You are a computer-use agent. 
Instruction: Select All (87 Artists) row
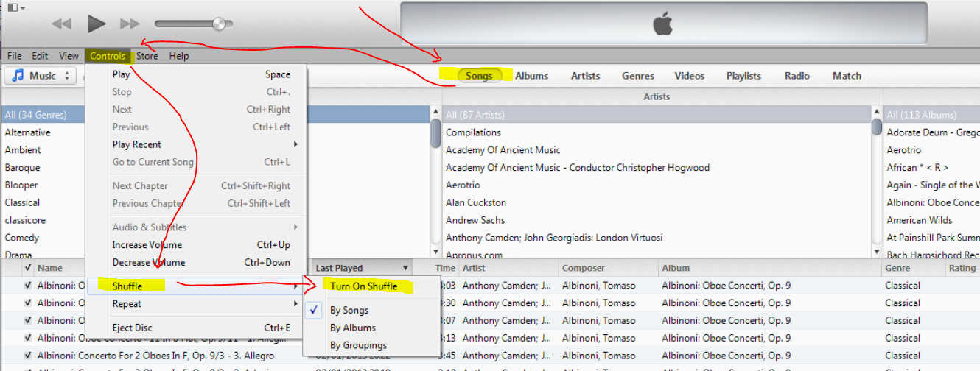(657, 115)
